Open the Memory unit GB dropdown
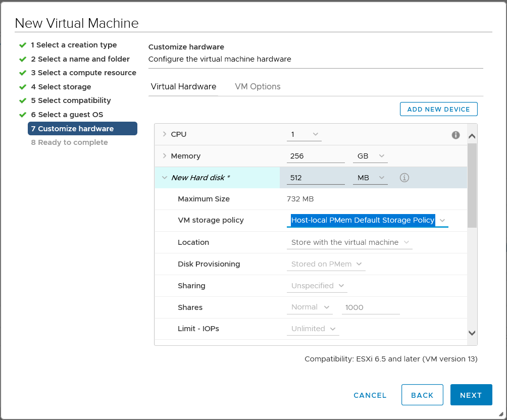The width and height of the screenshot is (507, 420). [x=370, y=156]
